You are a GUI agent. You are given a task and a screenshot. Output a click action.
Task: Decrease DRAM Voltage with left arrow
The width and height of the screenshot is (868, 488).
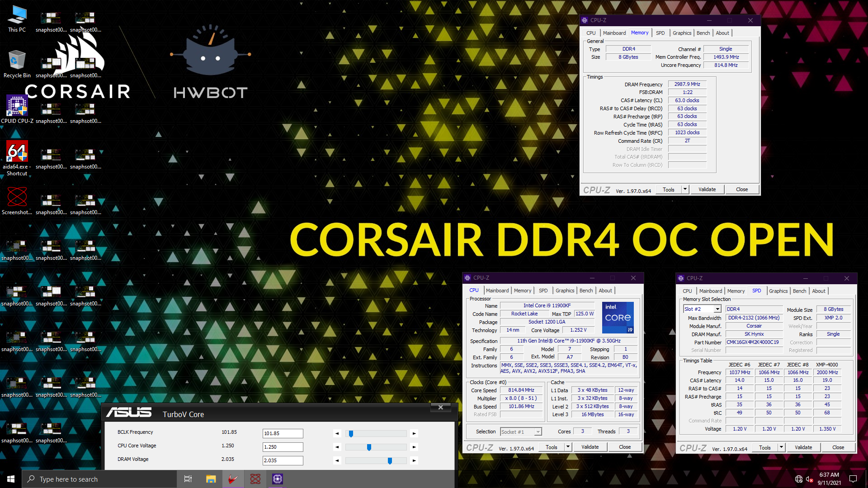(337, 460)
